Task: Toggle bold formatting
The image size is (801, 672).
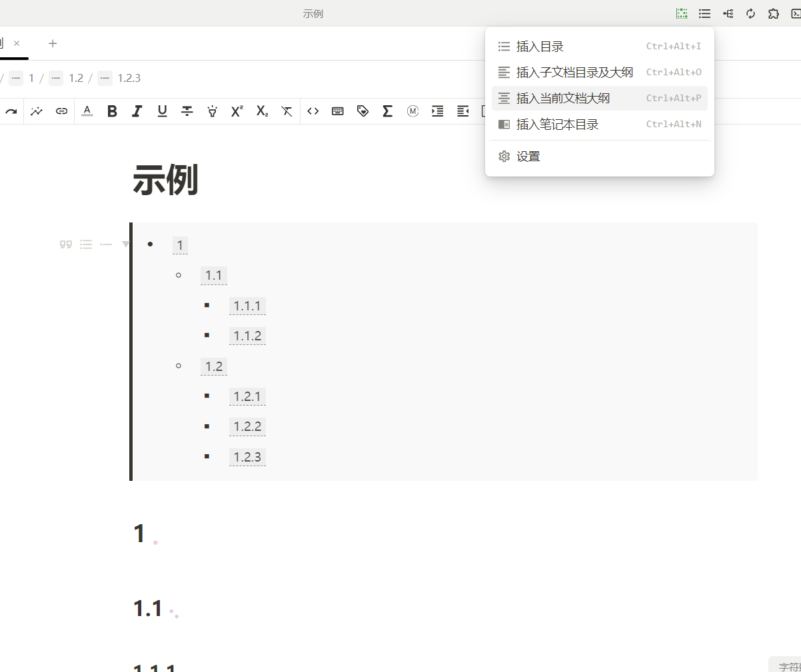Action: point(112,111)
